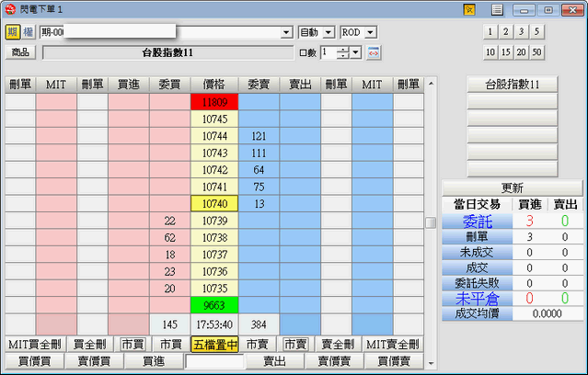Screen dimensions: 588x375
Task: Click the input field between 買進 and 賣出
Action: click(213, 361)
